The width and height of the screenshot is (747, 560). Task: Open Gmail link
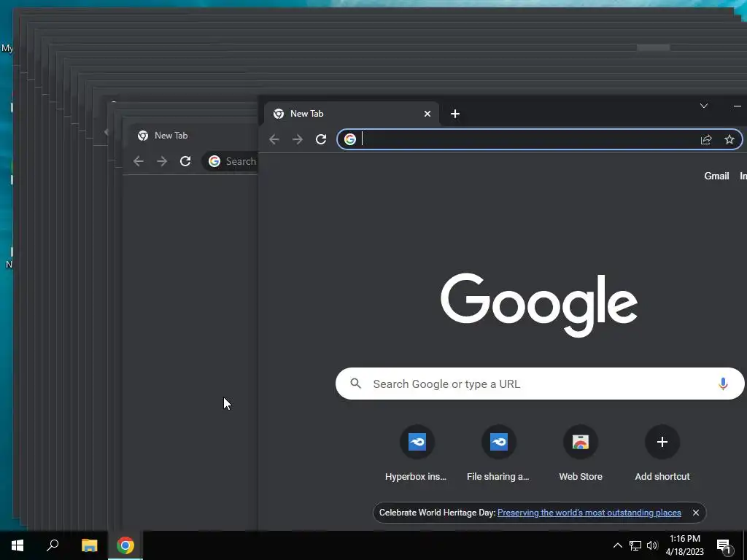coord(716,176)
